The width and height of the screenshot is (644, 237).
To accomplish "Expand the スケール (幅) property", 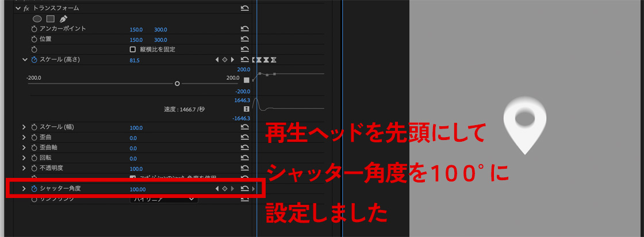I will point(24,127).
